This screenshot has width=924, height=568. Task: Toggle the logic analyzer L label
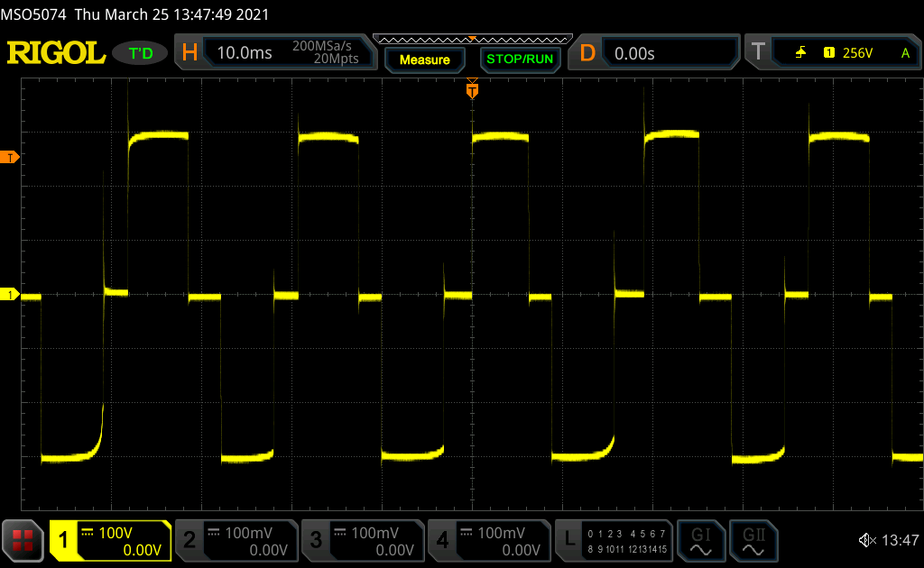click(x=568, y=540)
